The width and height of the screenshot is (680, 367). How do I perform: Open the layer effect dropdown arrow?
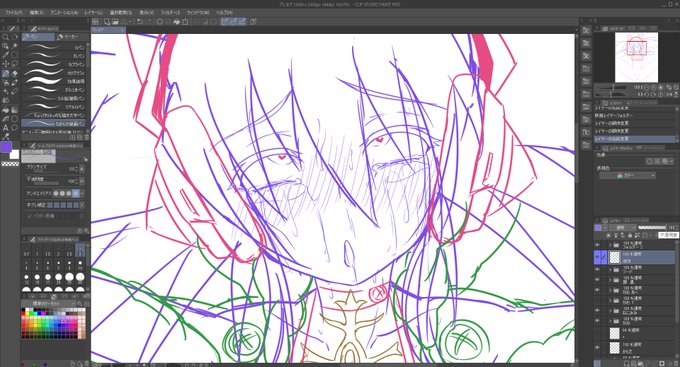[671, 161]
